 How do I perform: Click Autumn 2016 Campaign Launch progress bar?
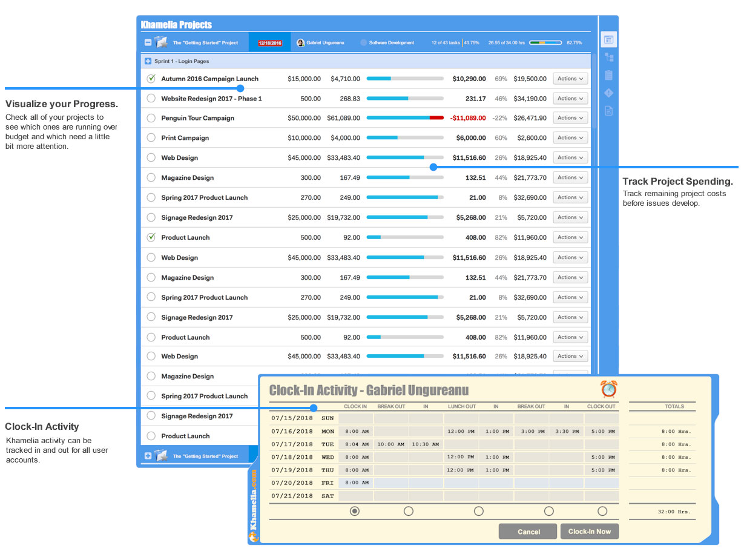(405, 79)
